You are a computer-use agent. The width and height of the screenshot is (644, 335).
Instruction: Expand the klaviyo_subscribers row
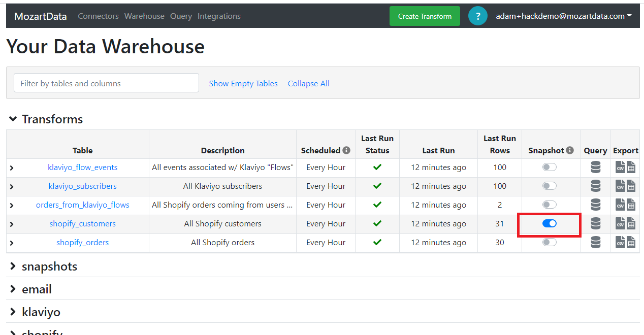[x=12, y=186]
